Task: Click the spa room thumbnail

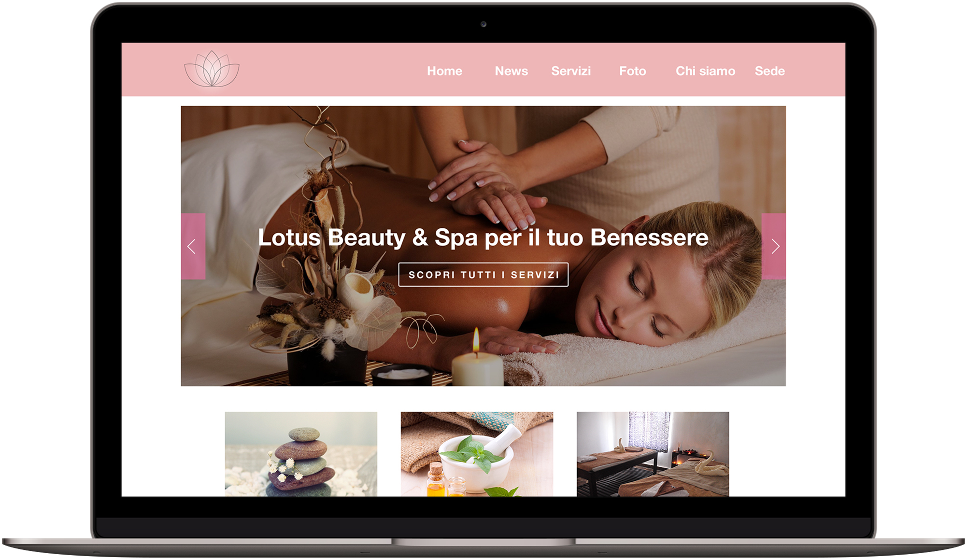Action: [x=650, y=463]
